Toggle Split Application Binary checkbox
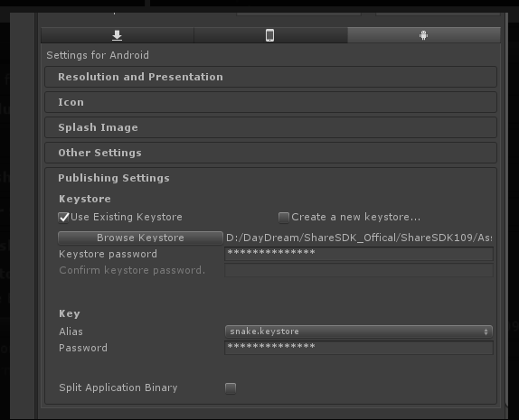Image resolution: width=519 pixels, height=420 pixels. (231, 387)
